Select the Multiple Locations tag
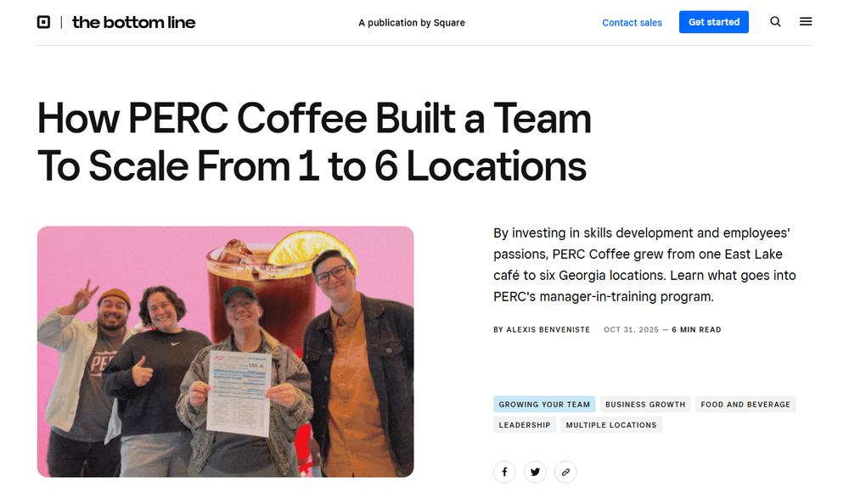 coord(611,425)
